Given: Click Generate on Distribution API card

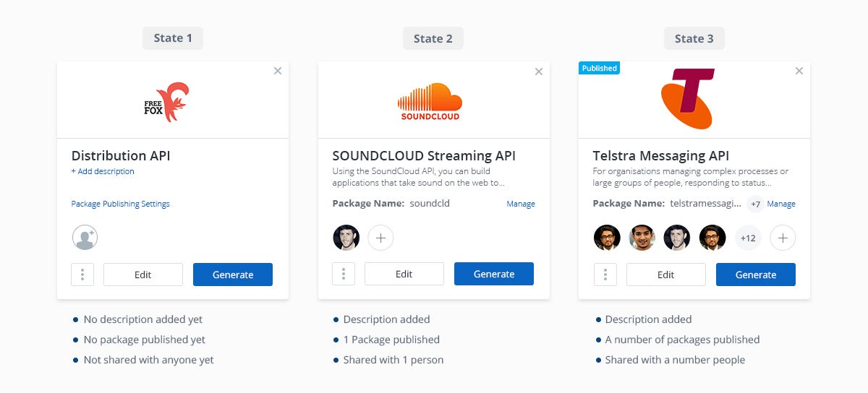Looking at the screenshot, I should [x=233, y=275].
